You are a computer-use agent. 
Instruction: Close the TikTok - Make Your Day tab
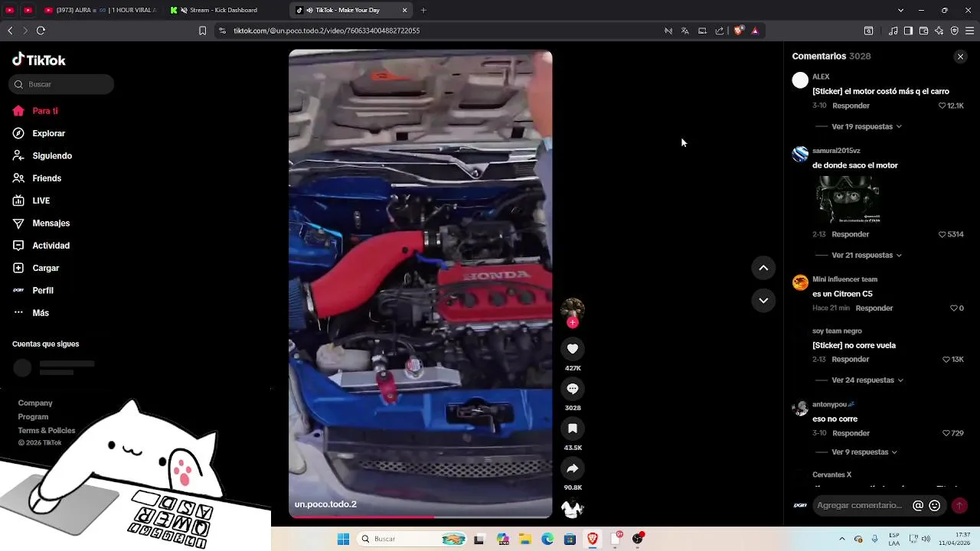pyautogui.click(x=405, y=10)
